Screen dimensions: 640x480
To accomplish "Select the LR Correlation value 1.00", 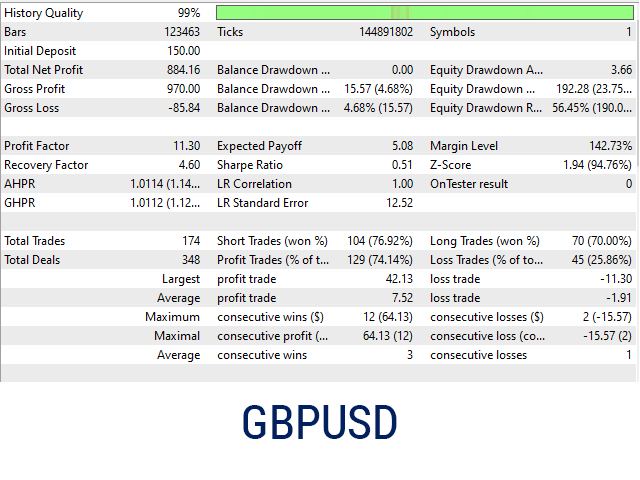I will [x=402, y=184].
